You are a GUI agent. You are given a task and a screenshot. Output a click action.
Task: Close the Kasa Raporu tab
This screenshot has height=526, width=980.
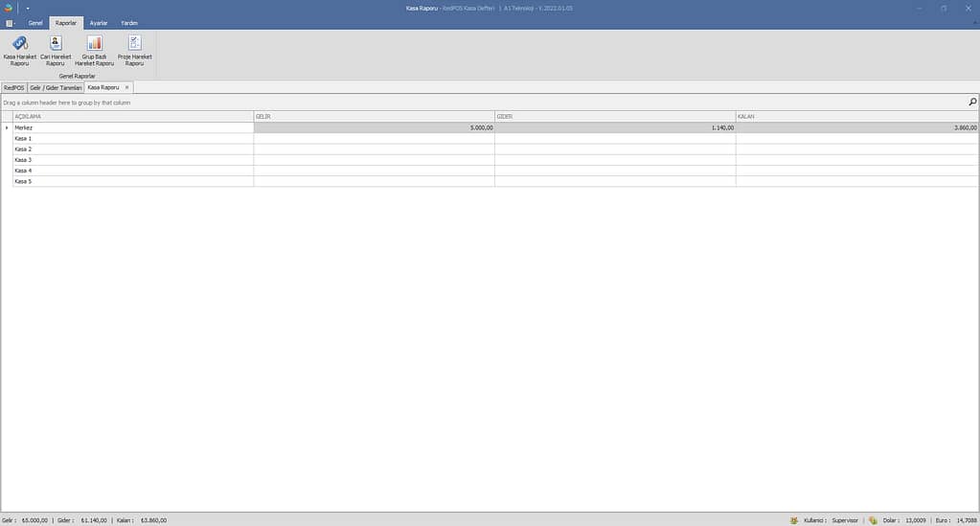tap(126, 87)
